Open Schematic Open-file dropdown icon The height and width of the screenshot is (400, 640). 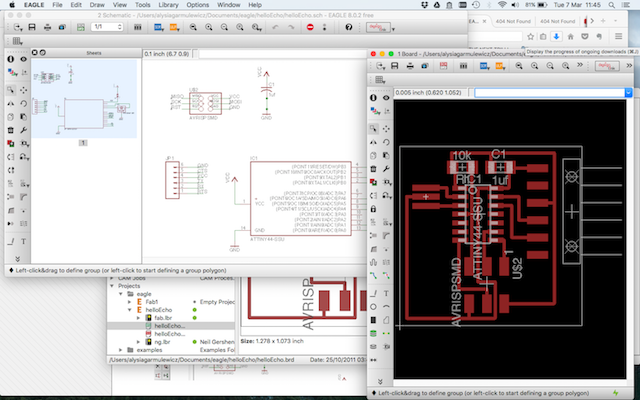click(x=18, y=27)
